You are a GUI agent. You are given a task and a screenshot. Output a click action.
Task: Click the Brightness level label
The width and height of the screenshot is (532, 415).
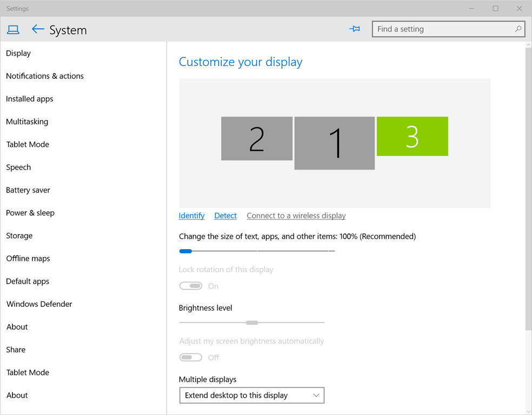coord(205,308)
